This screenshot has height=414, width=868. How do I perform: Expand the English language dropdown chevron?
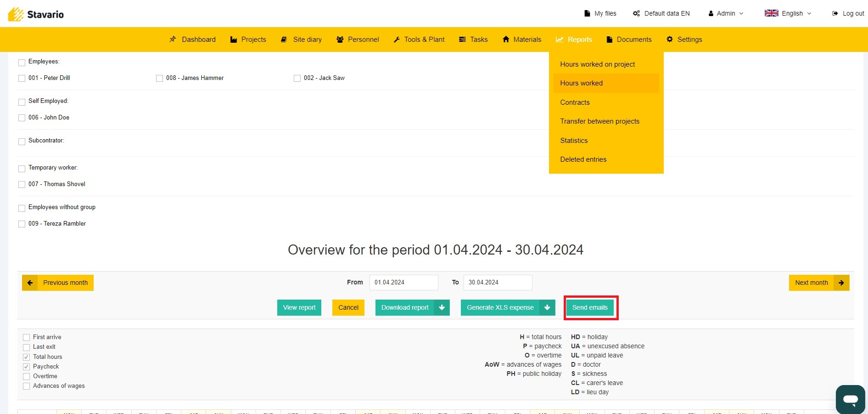click(809, 13)
